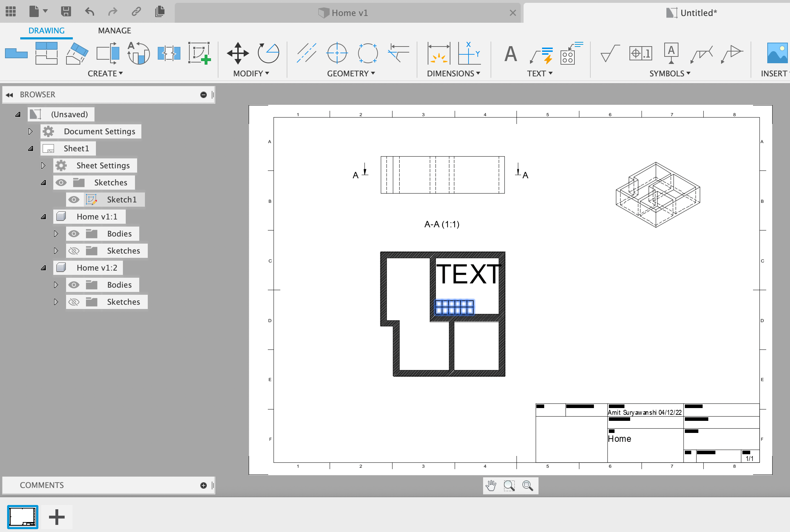Toggle visibility of Sheet1 Sketches folder
The image size is (790, 532).
coord(61,183)
